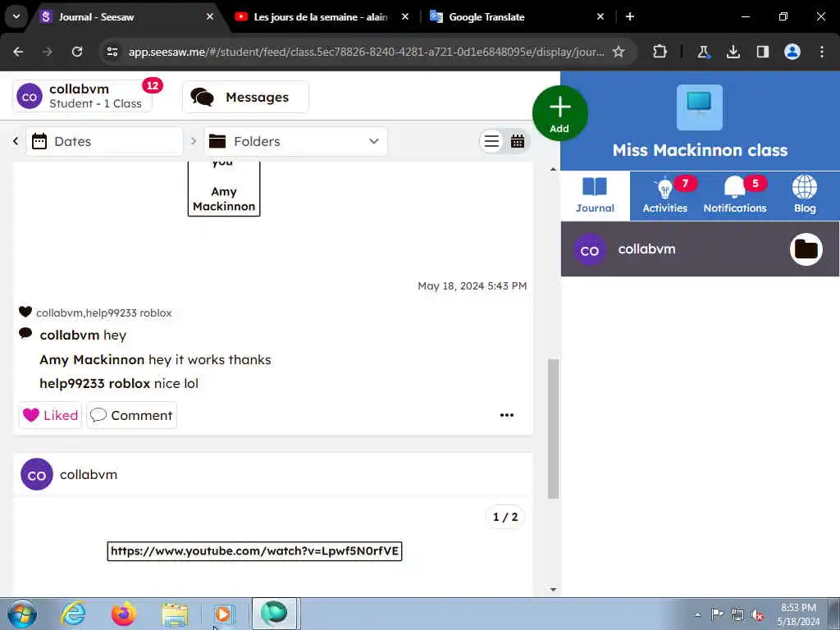The height and width of the screenshot is (630, 840).
Task: Expand the Folders dropdown
Action: [295, 141]
